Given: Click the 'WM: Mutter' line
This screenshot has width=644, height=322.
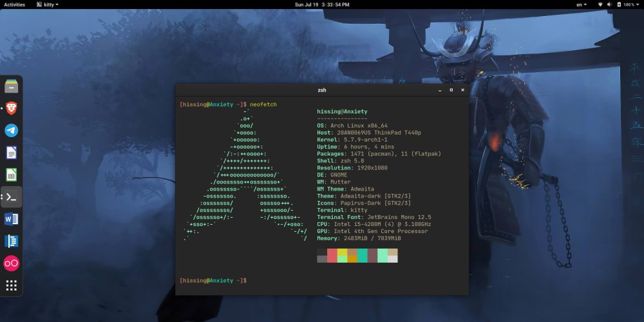Looking at the screenshot, I should tap(334, 182).
